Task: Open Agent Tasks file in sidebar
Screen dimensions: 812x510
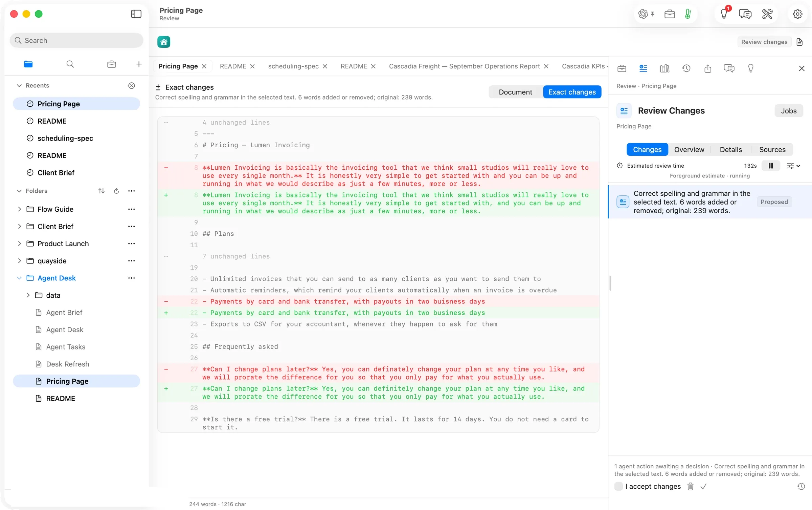Action: click(x=66, y=347)
